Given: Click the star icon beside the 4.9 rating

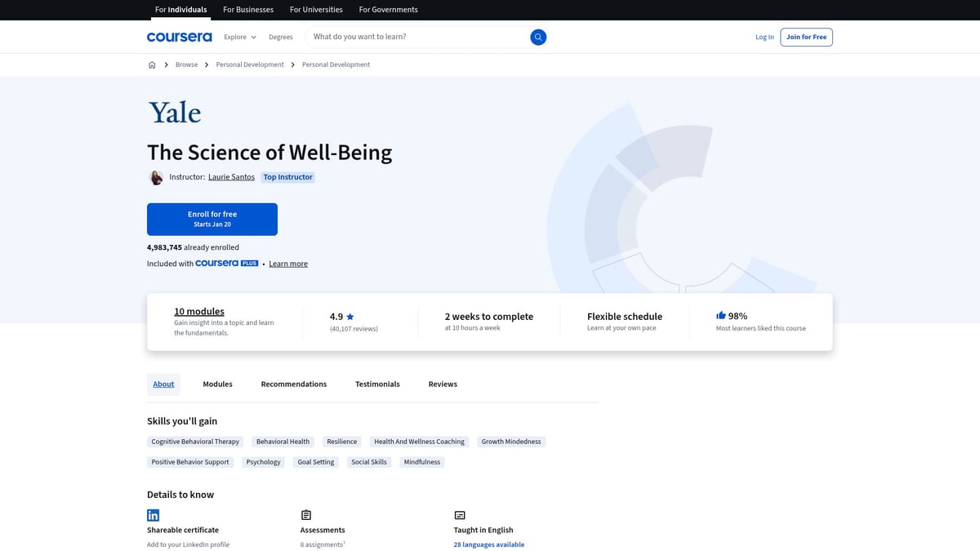Looking at the screenshot, I should (350, 316).
